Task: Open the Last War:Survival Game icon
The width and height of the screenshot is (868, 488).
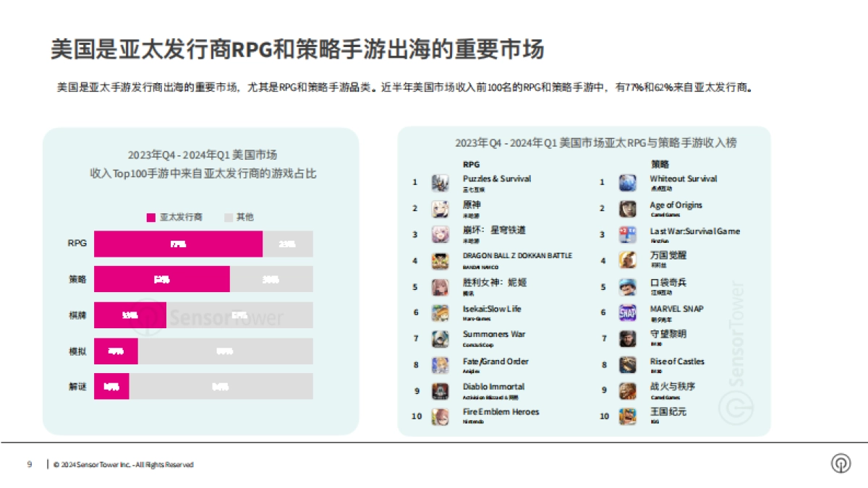Action: pos(627,234)
